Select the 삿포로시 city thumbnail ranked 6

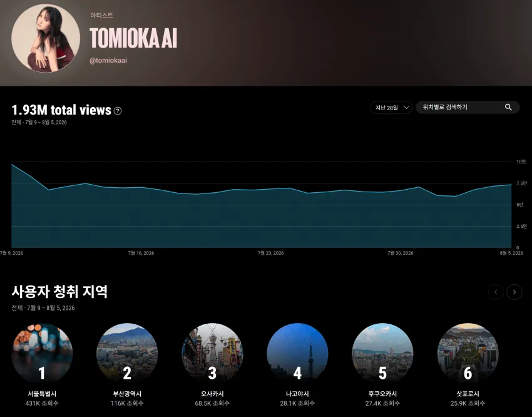468,353
